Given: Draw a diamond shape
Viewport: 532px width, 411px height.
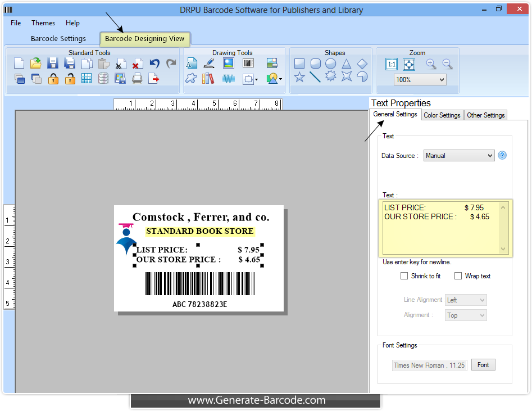Looking at the screenshot, I should pos(362,64).
